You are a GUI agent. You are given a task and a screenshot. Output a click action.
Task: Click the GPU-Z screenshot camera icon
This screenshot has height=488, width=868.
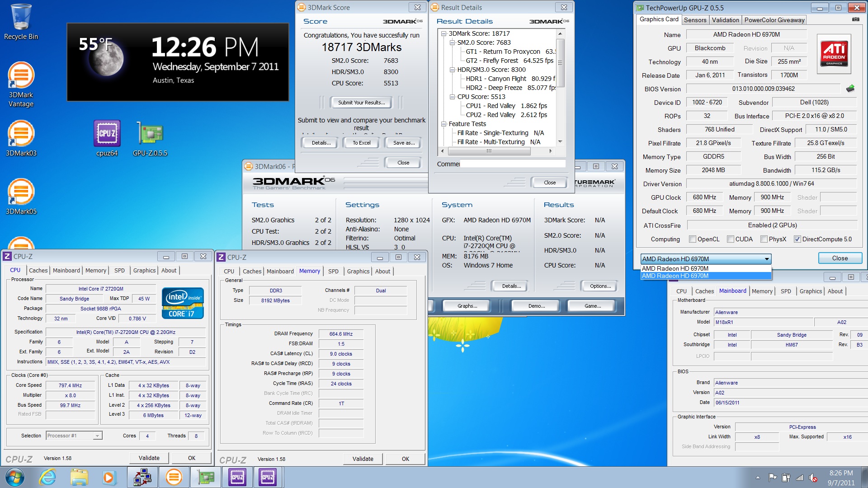(856, 19)
